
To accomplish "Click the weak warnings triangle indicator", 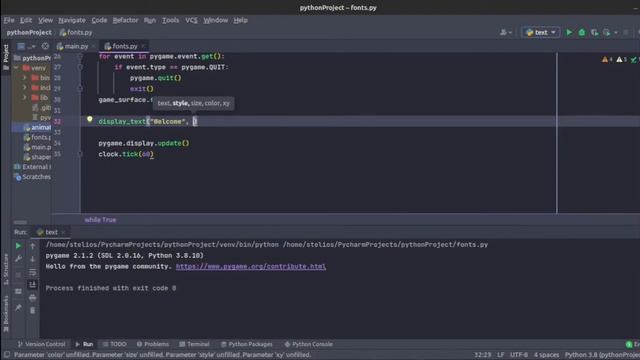I will tap(622, 60).
